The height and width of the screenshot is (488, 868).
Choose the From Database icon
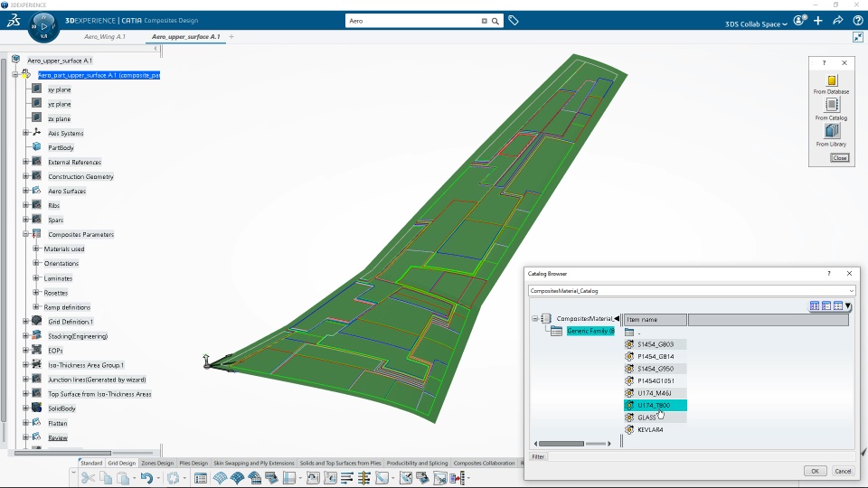tap(832, 80)
